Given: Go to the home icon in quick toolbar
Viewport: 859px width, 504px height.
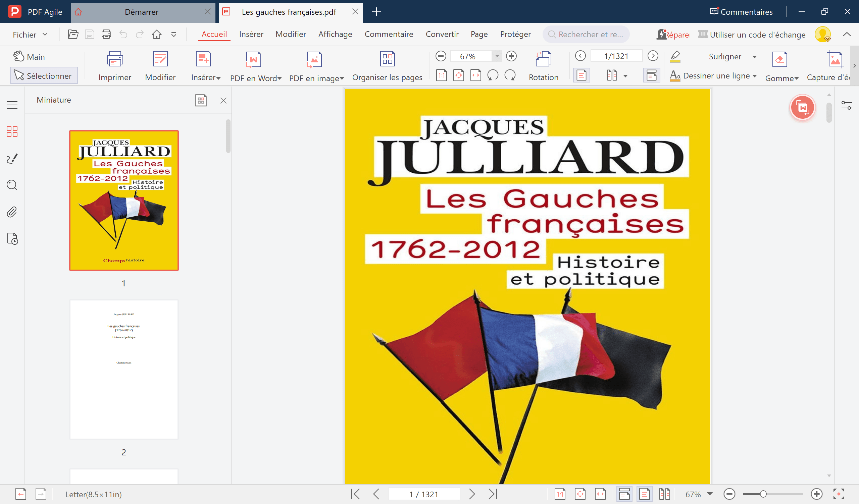Looking at the screenshot, I should [x=156, y=35].
